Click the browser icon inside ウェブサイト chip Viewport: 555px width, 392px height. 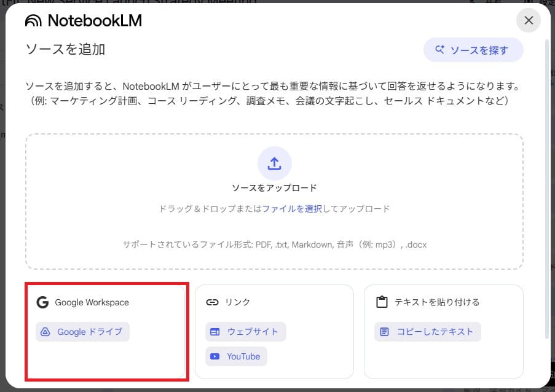216,331
